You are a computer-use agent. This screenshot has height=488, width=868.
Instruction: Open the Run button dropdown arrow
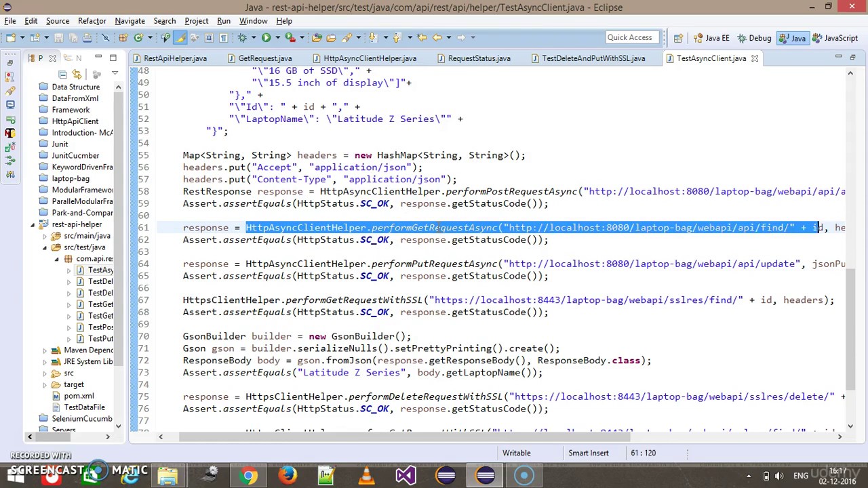tap(278, 37)
